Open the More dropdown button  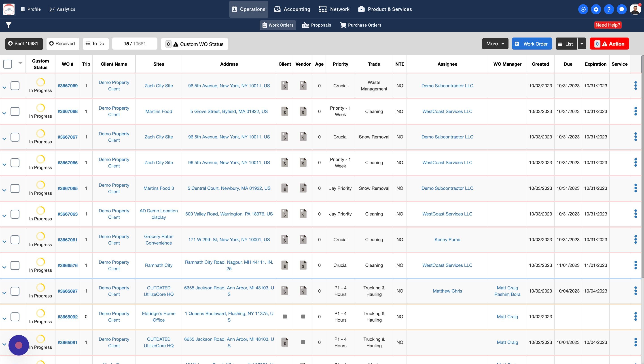point(495,44)
